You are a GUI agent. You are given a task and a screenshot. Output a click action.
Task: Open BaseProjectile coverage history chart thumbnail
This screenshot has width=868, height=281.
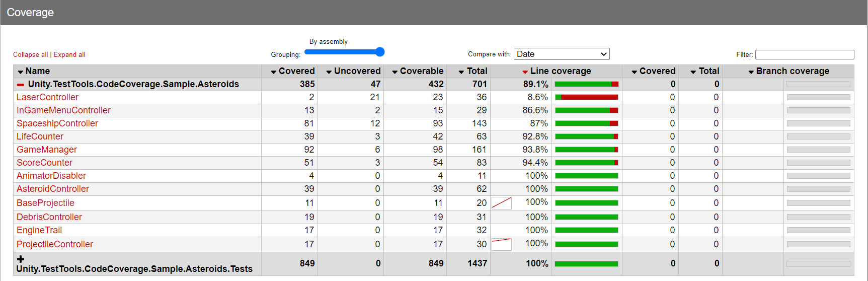(x=501, y=203)
